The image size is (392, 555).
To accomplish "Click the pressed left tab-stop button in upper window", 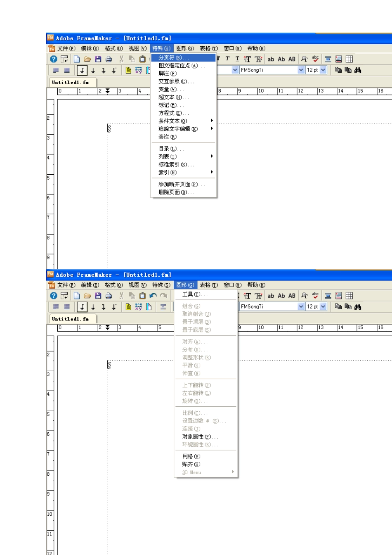I will (x=82, y=70).
